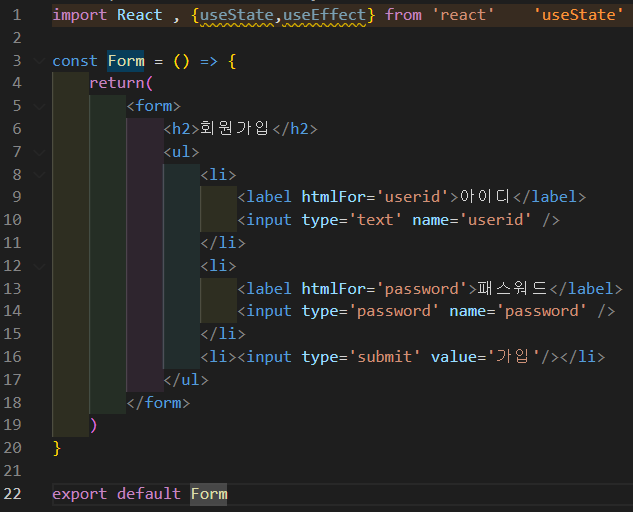Screen dimensions: 633x512
Task: Click the 'React' identifier in the import
Action: [140, 15]
